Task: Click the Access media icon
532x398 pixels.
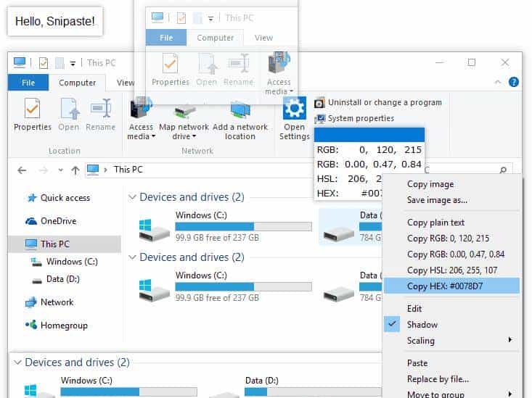Action: coord(141,109)
